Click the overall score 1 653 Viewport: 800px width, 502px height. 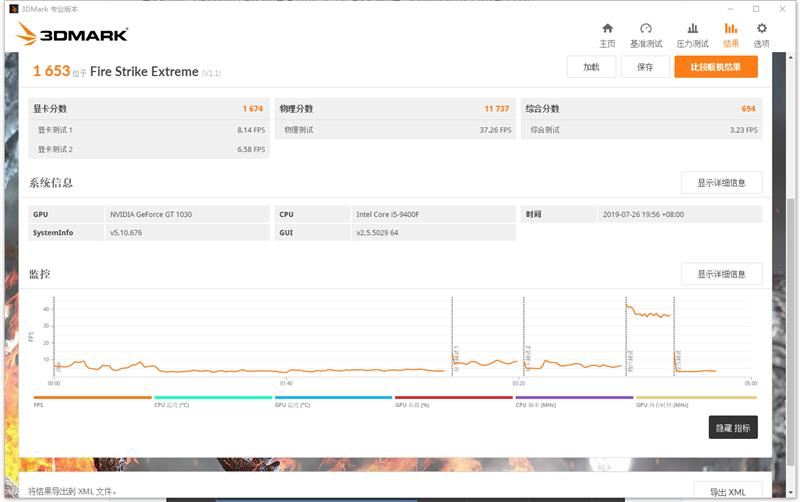click(x=51, y=71)
